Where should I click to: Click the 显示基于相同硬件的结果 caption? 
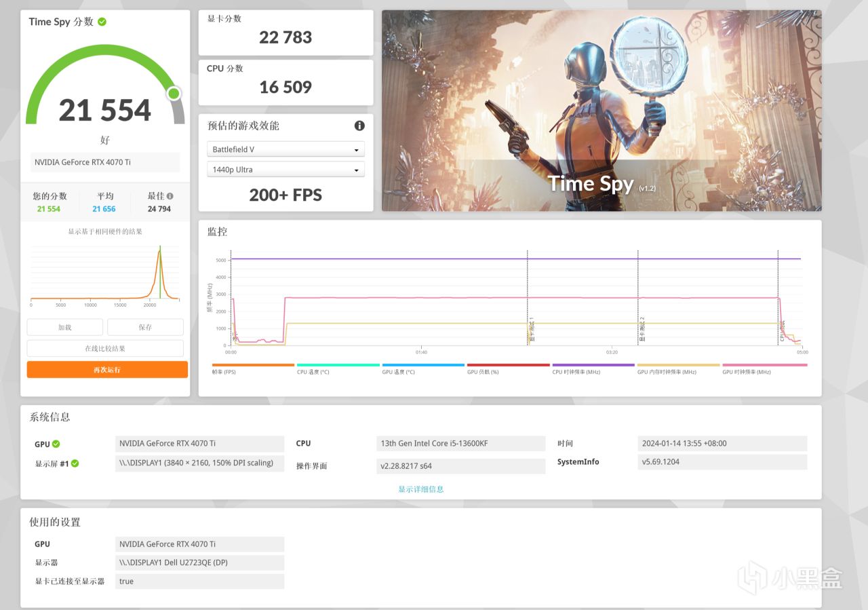[105, 231]
